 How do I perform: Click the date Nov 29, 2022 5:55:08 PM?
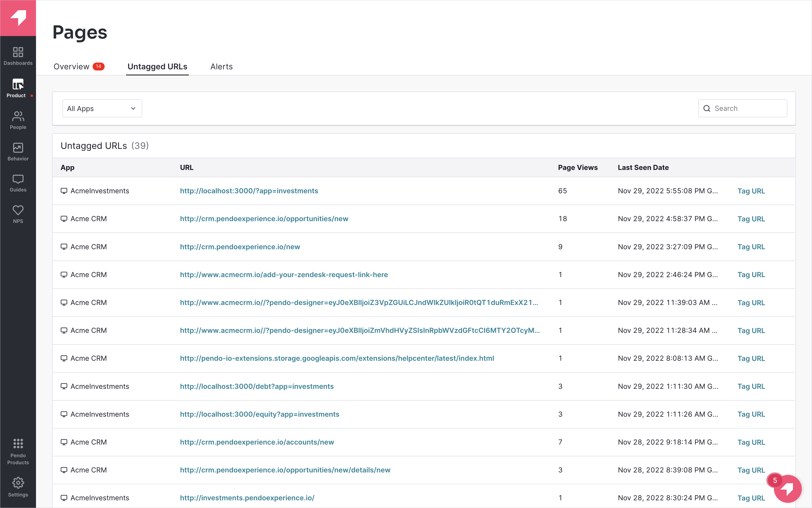[x=668, y=191]
